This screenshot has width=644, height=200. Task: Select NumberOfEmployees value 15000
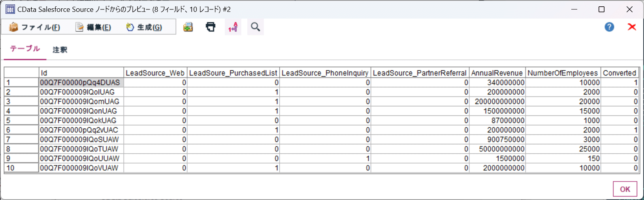coord(563,111)
